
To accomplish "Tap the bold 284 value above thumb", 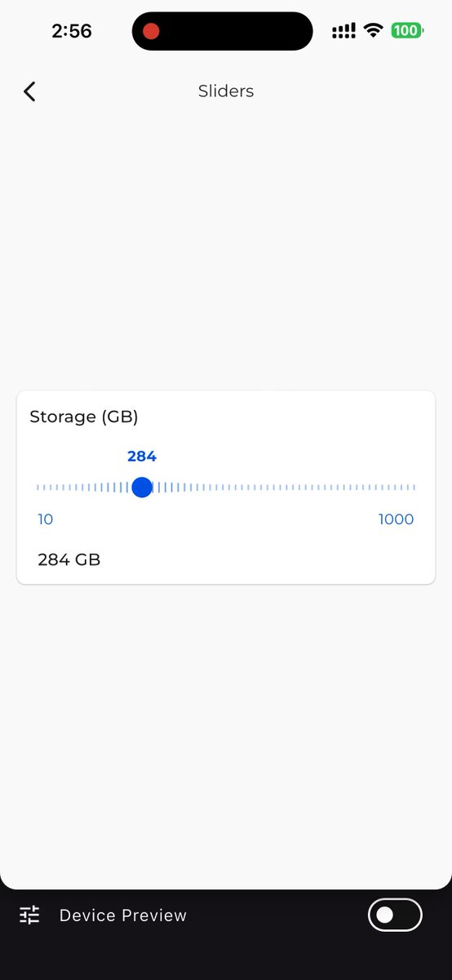I will [x=142, y=457].
